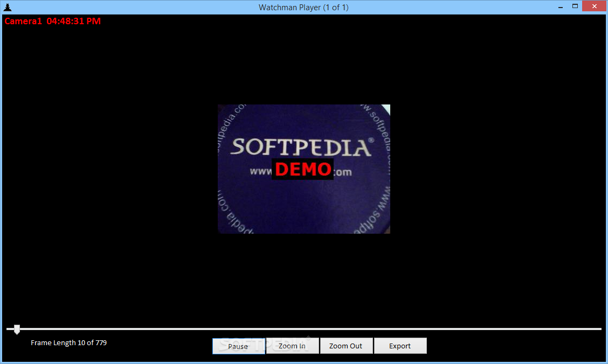Click the Zoom Out button
Screen dimensions: 608x364
coord(346,346)
